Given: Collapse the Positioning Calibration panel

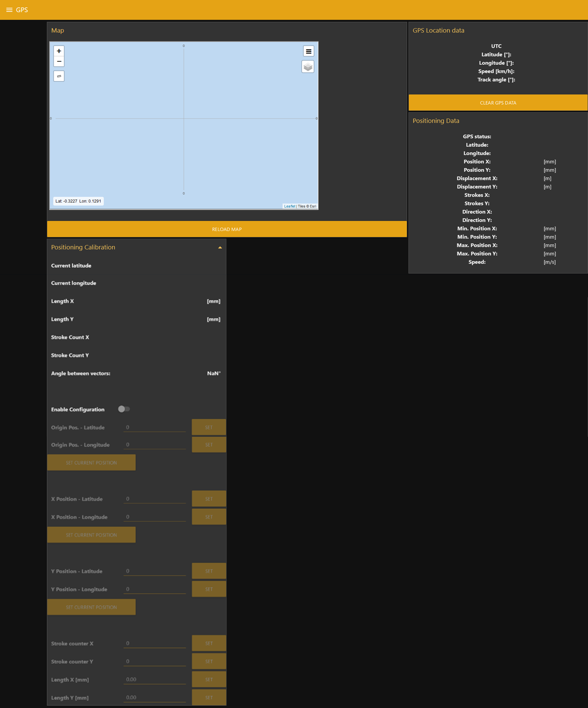Looking at the screenshot, I should point(220,247).
